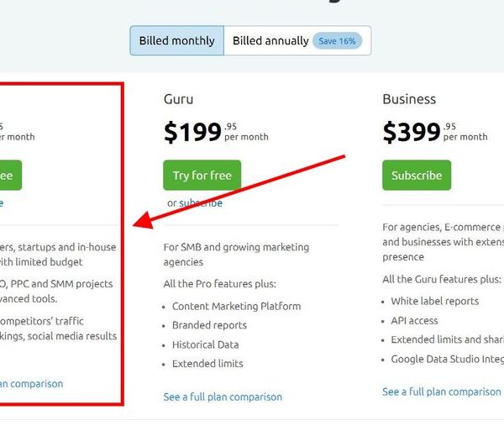Viewport: 504px width, 431px height.
Task: Click the Historical Data list item
Action: coord(205,344)
